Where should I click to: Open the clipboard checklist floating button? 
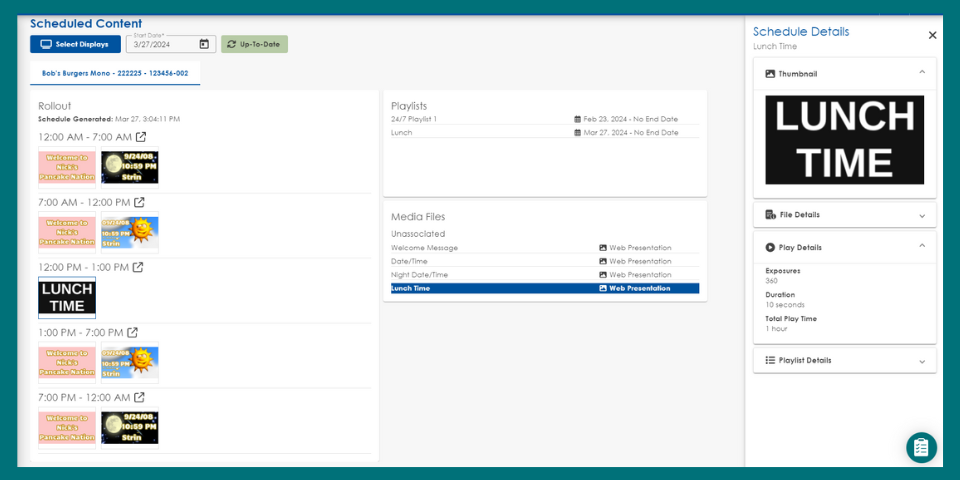(921, 447)
